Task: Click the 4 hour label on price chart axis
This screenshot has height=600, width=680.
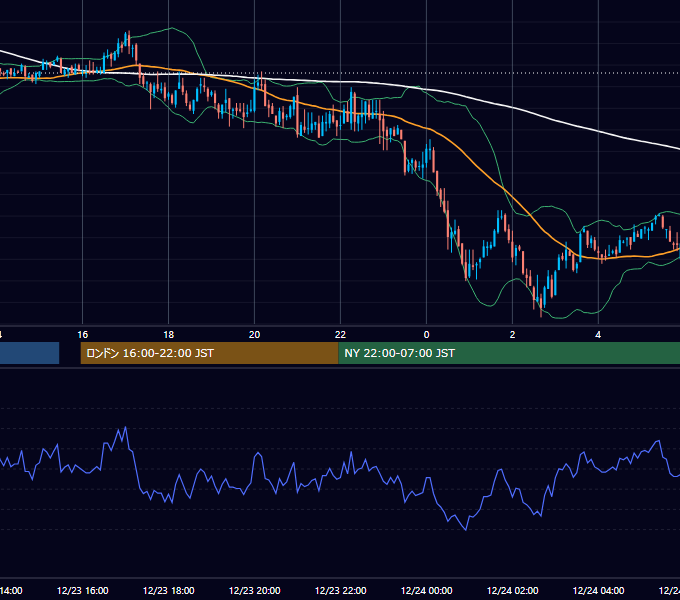Action: 598,335
